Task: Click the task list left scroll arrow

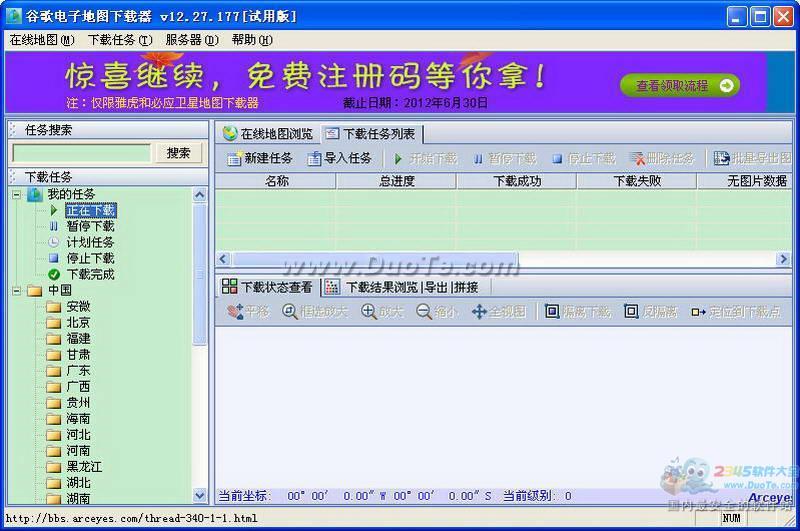Action: [222, 259]
